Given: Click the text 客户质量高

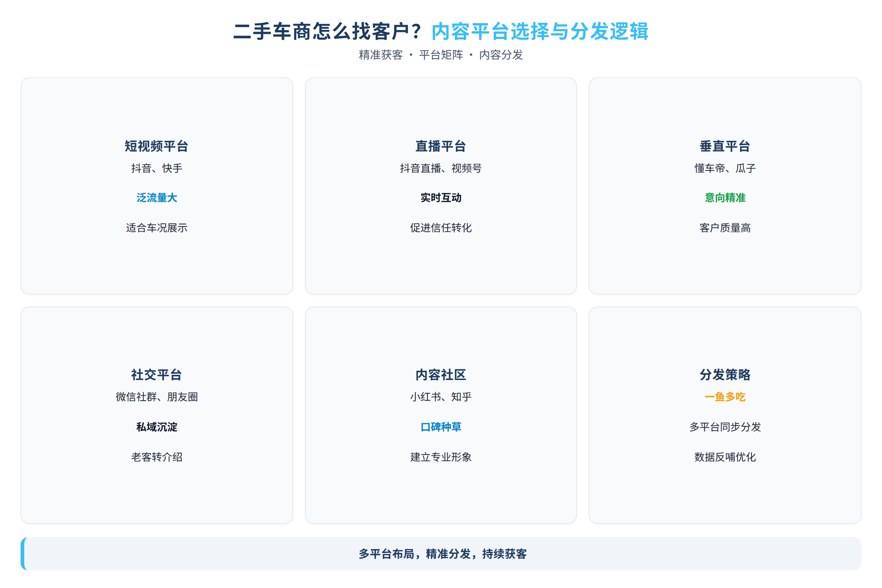Looking at the screenshot, I should point(725,227).
